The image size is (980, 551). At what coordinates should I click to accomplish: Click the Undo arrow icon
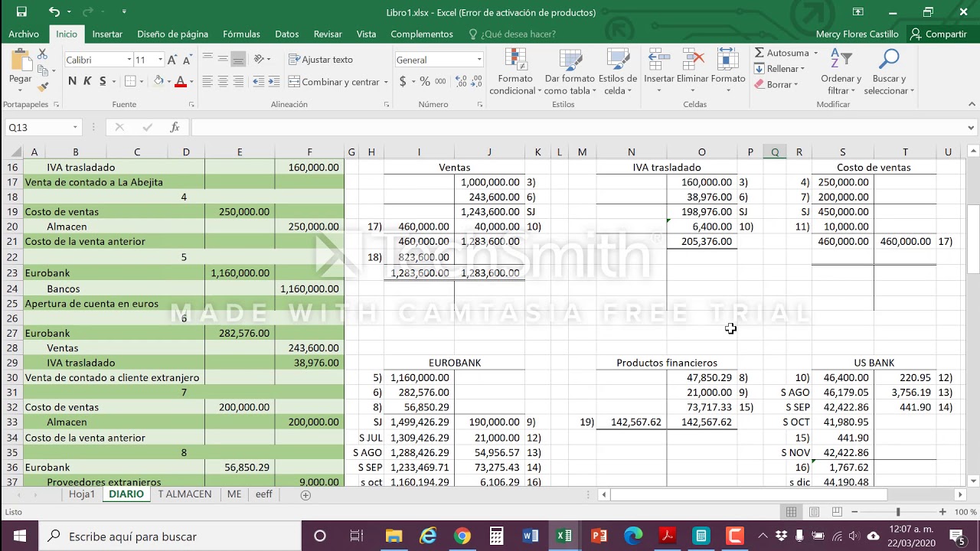54,11
